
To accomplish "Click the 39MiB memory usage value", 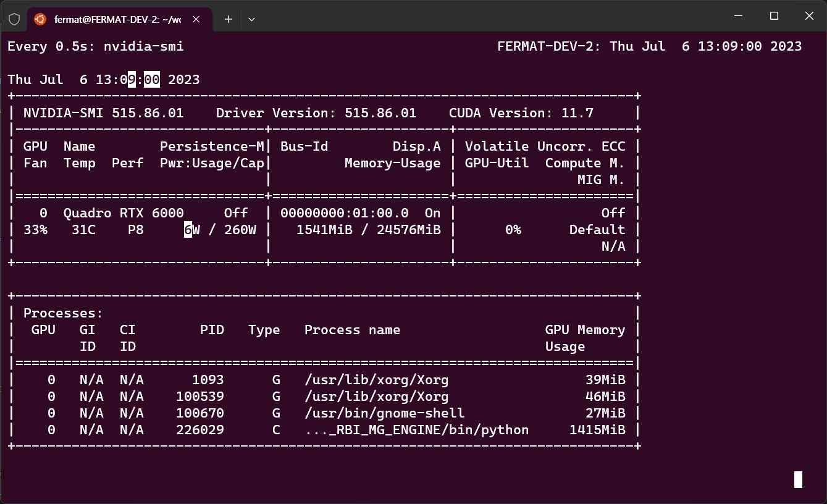I will pos(605,380).
